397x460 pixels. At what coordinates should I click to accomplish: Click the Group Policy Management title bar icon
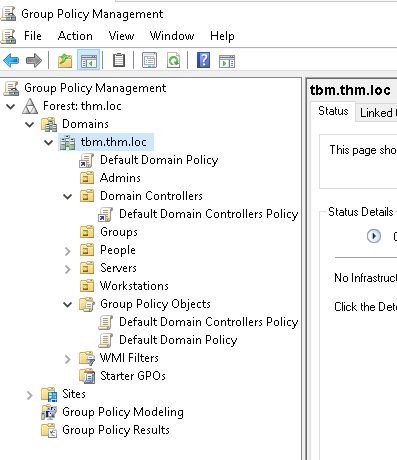8,14
